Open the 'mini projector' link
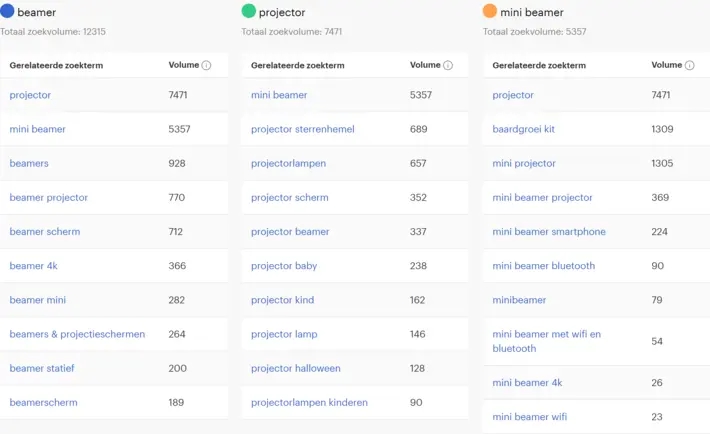 click(x=524, y=164)
